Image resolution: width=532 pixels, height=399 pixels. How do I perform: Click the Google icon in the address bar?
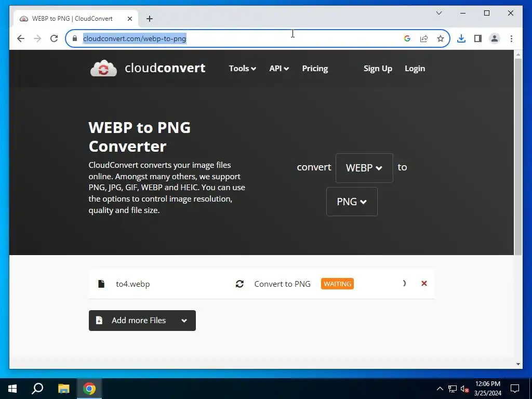407,38
